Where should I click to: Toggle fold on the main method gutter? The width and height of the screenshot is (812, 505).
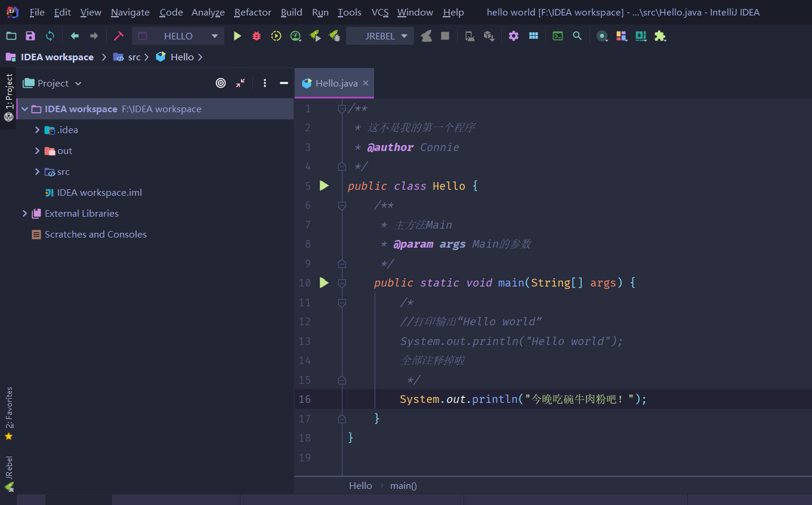342,283
